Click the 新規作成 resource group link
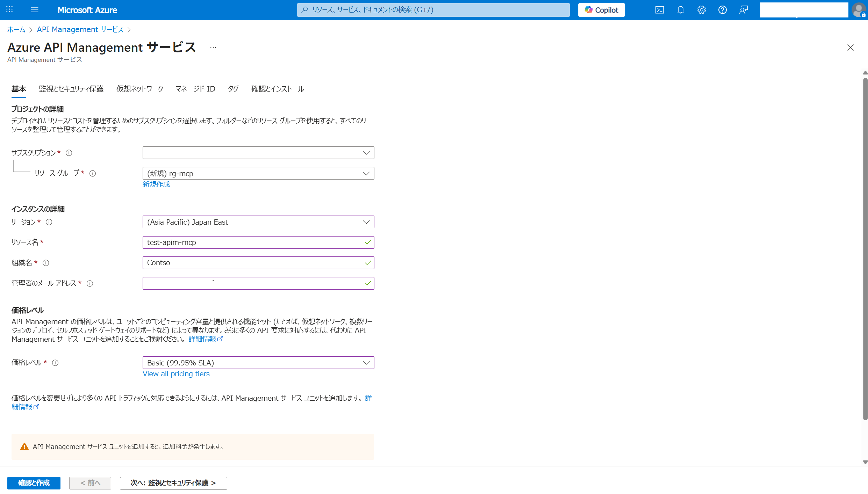This screenshot has height=494, width=868. [156, 184]
